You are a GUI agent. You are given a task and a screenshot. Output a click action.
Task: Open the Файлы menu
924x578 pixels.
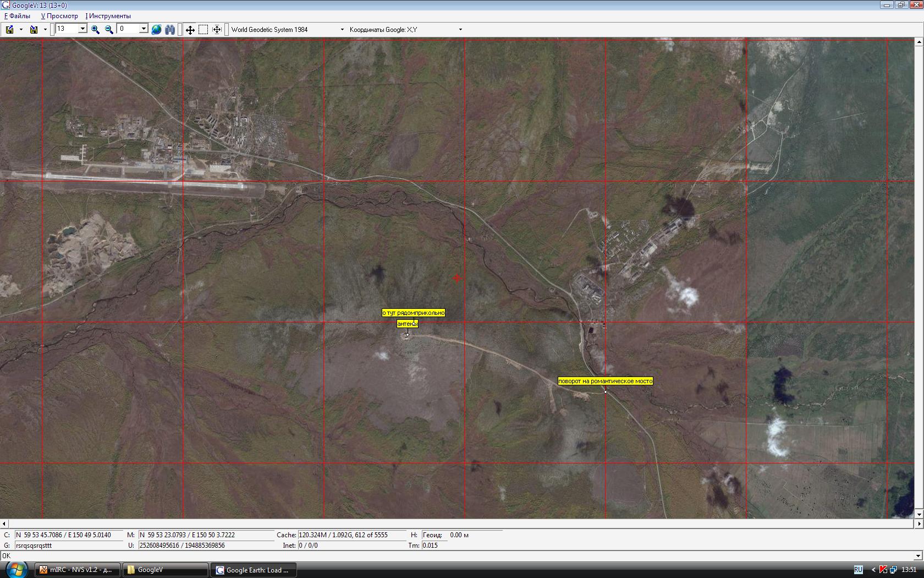coord(18,16)
